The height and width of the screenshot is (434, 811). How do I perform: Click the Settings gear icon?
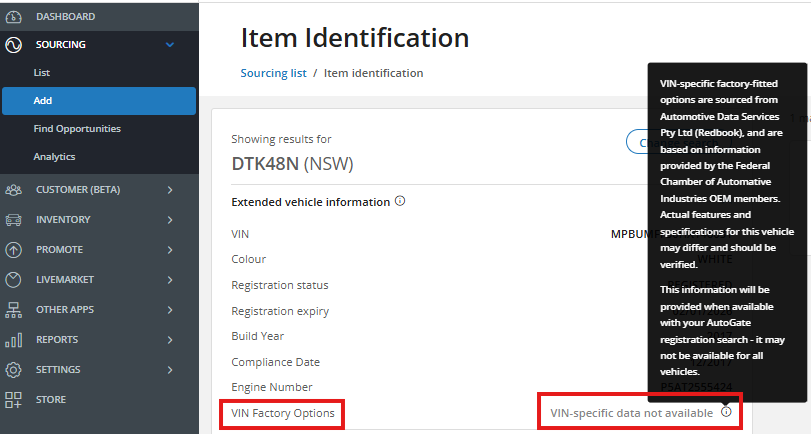coord(14,369)
